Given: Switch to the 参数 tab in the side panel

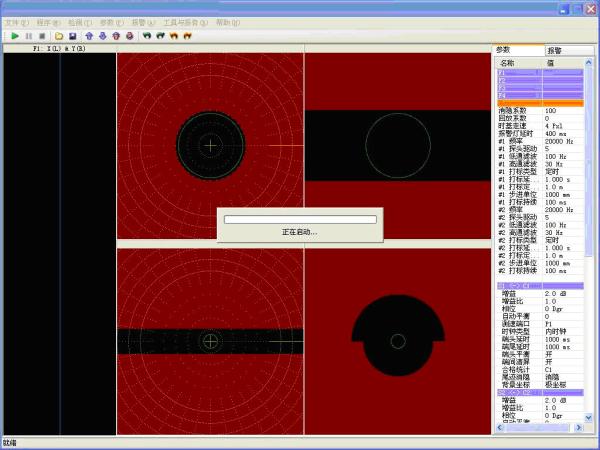Looking at the screenshot, I should coord(519,50).
